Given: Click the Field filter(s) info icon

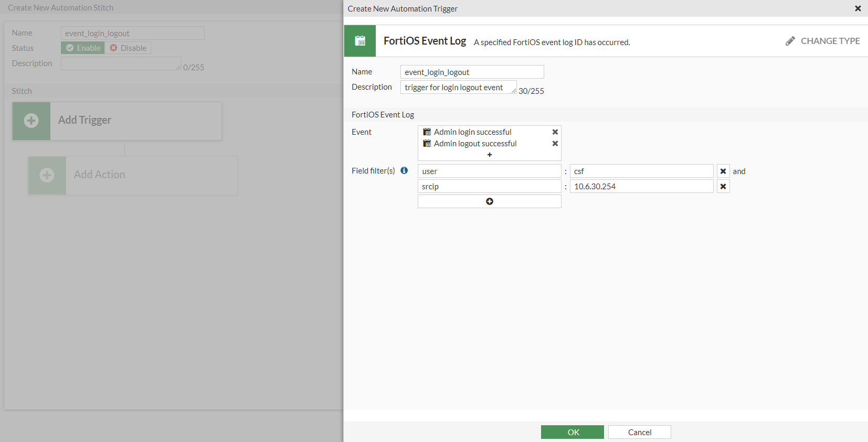Looking at the screenshot, I should [x=404, y=170].
